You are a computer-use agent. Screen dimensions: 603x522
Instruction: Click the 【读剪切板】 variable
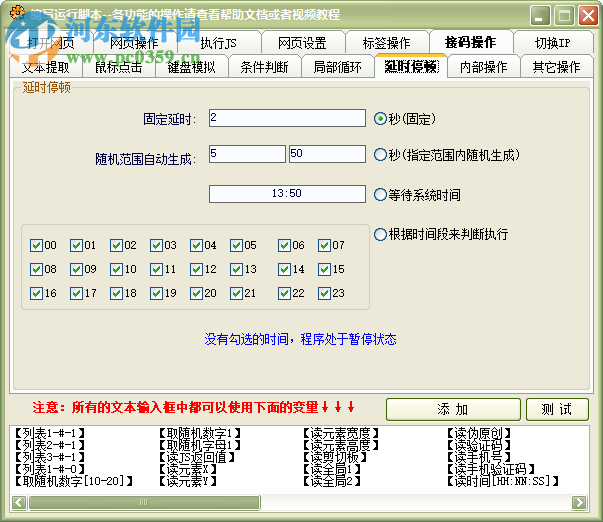coord(335,457)
